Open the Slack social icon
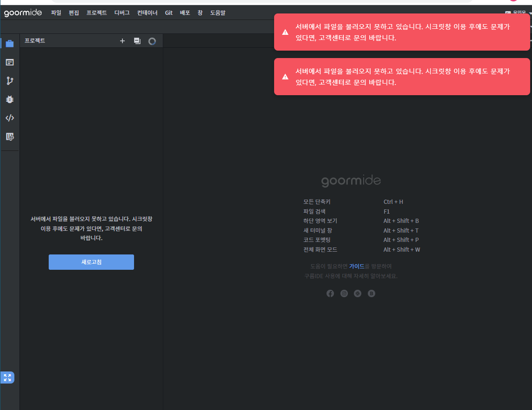The width and height of the screenshot is (532, 410). 358,293
